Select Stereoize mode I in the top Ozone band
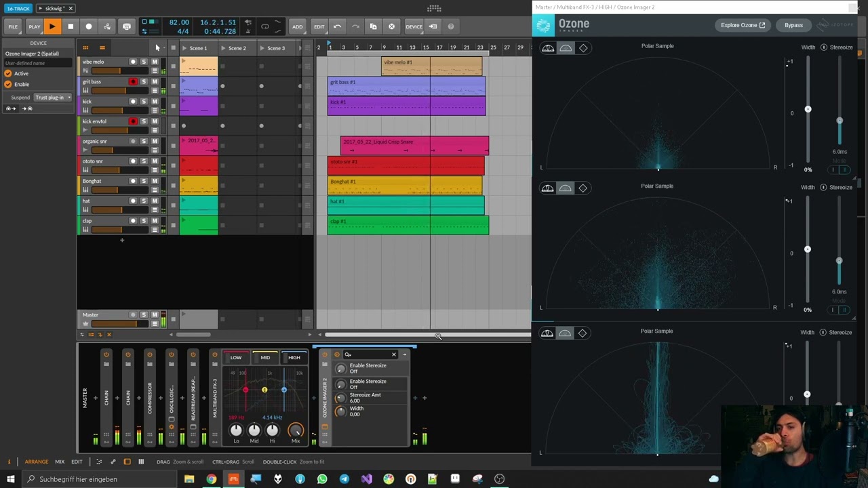The width and height of the screenshot is (868, 488). coord(833,169)
